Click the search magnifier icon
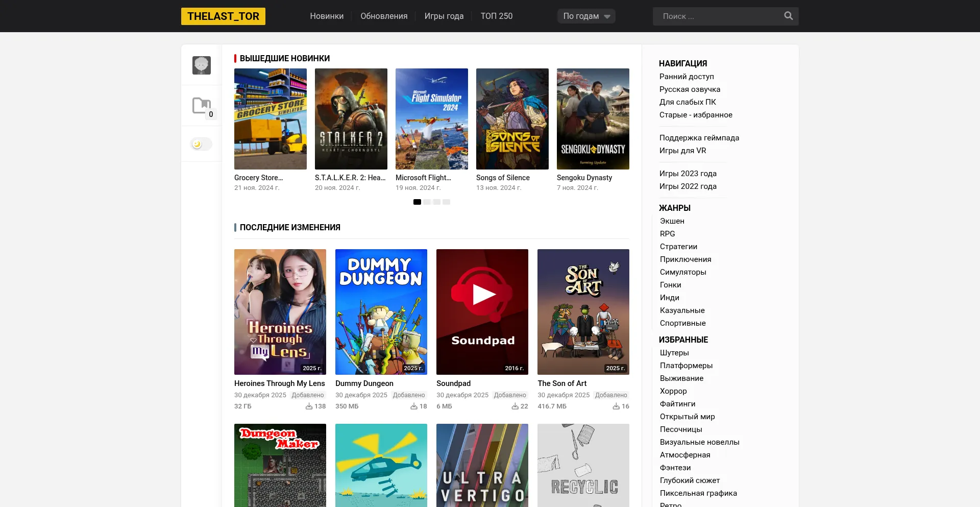Viewport: 980px width, 507px height. 789,16
